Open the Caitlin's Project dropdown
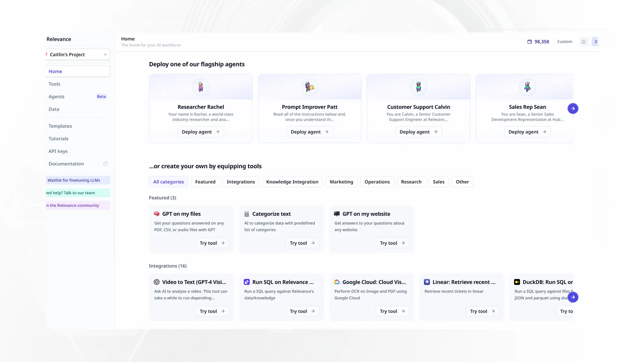The width and height of the screenshot is (644, 362). tap(78, 55)
